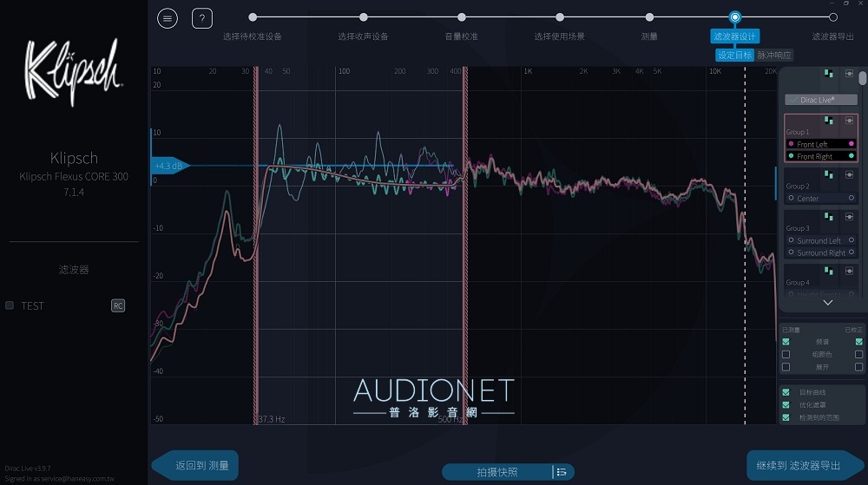Screen dimensions: 868x485
Task: Toggle measured 频谱 checkbox
Action: coord(786,342)
